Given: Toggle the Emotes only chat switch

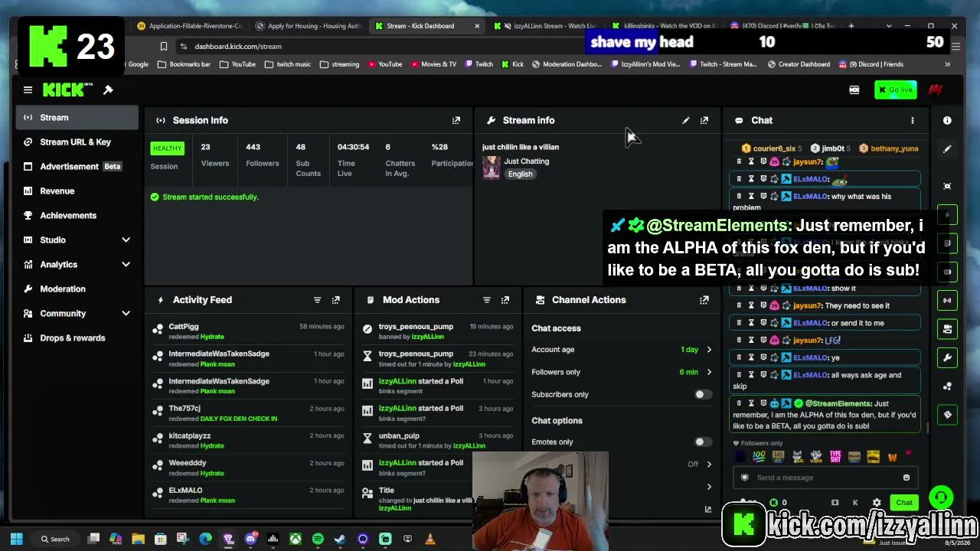Looking at the screenshot, I should tap(703, 442).
